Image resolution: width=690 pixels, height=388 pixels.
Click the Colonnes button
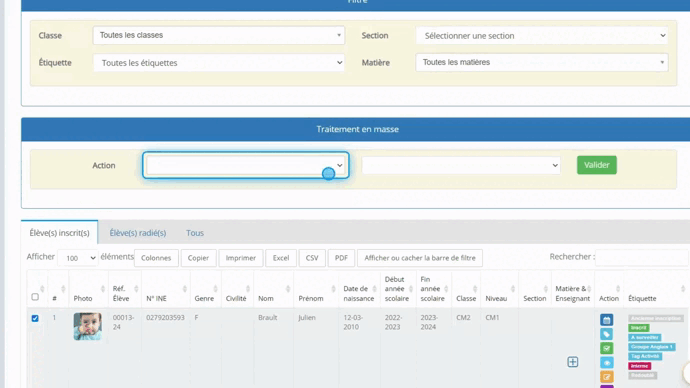(x=156, y=258)
